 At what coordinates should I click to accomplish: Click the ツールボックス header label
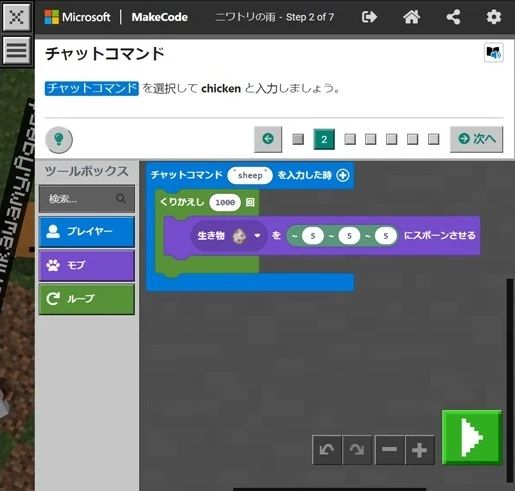pyautogui.click(x=87, y=171)
